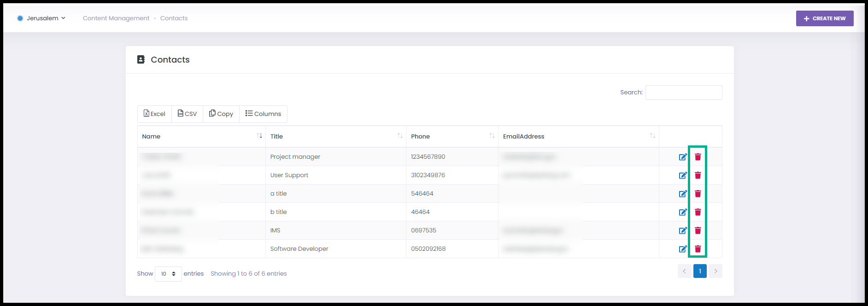Go to next page arrow

click(716, 271)
